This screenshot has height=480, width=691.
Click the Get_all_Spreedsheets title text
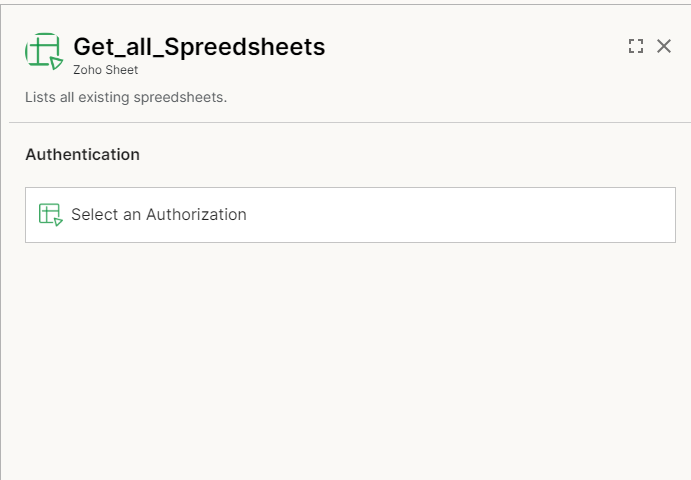click(x=199, y=46)
